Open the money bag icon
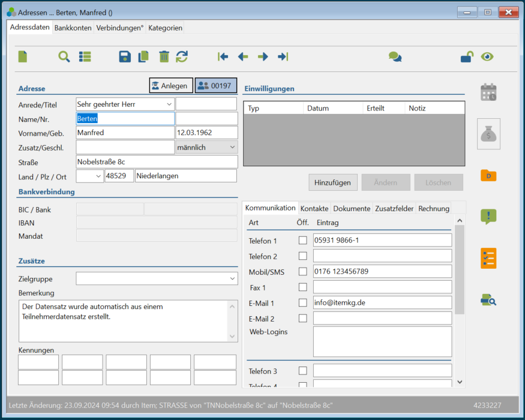 (488, 134)
